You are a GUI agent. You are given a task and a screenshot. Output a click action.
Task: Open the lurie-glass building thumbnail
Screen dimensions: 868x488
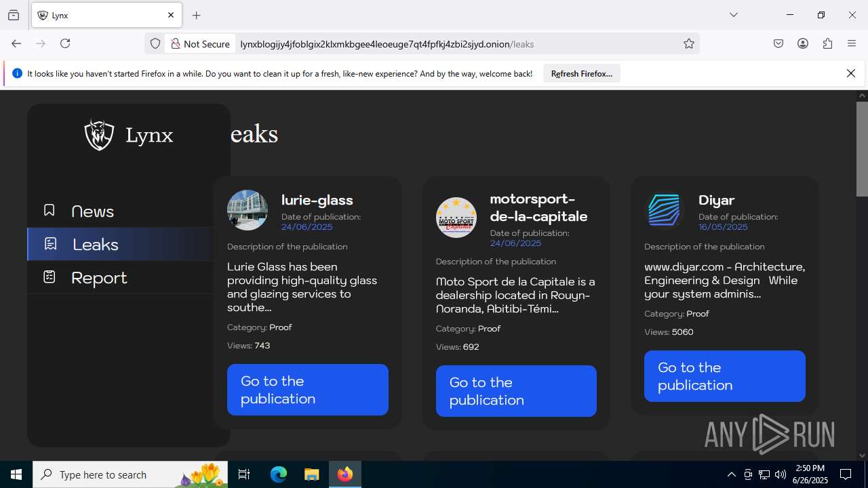pos(248,210)
